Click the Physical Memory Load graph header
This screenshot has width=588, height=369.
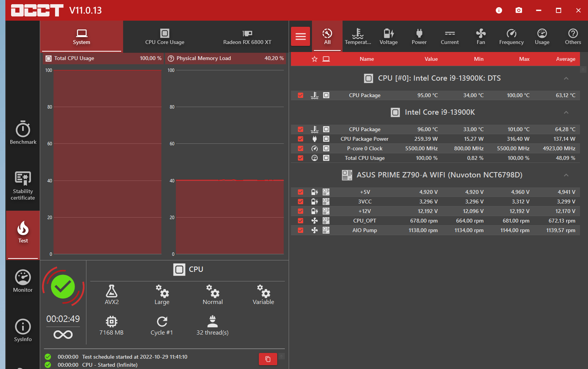tap(226, 59)
